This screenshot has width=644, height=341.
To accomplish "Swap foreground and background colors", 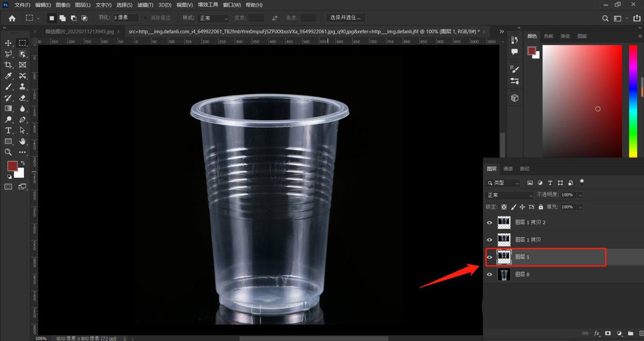I will point(23,163).
